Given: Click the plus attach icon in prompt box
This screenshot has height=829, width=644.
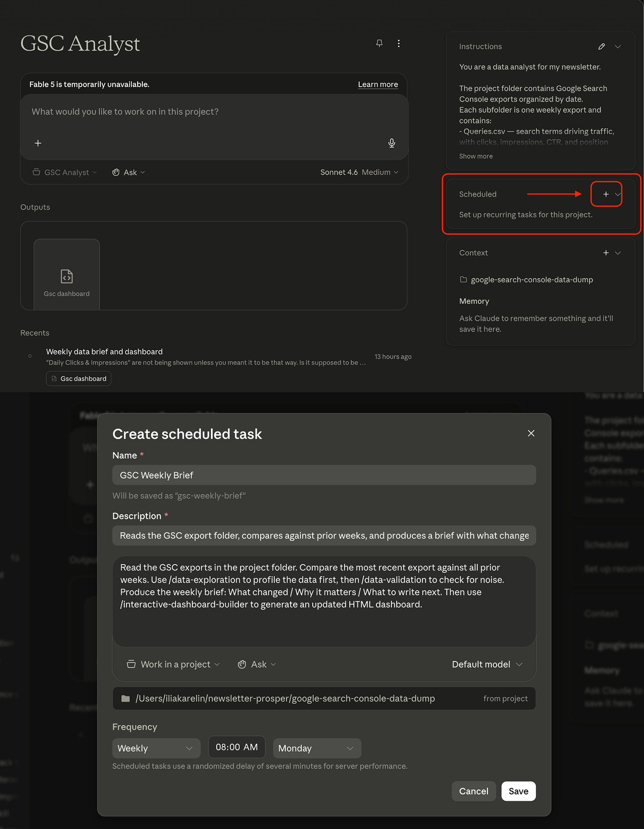Looking at the screenshot, I should click(x=38, y=143).
